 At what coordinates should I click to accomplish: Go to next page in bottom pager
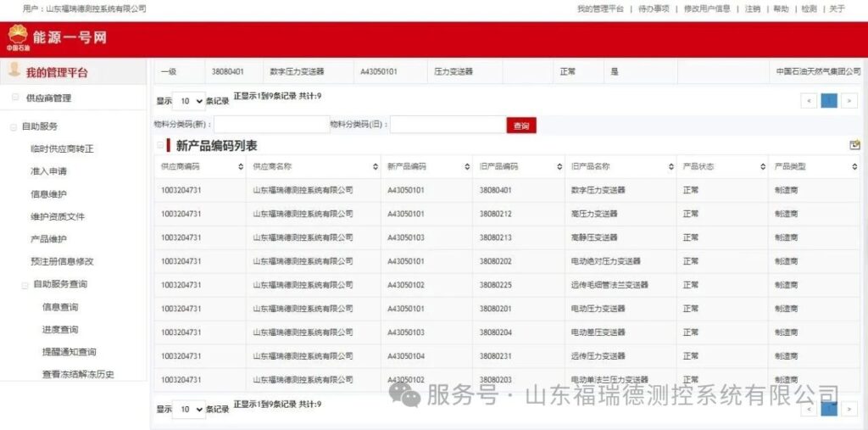point(849,410)
